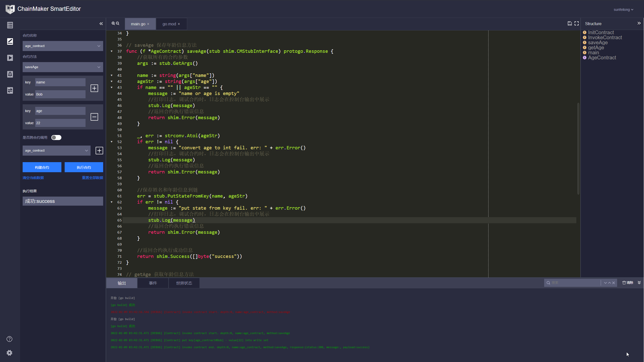Focus the key field containing age
644x362 pixels.
click(x=60, y=111)
